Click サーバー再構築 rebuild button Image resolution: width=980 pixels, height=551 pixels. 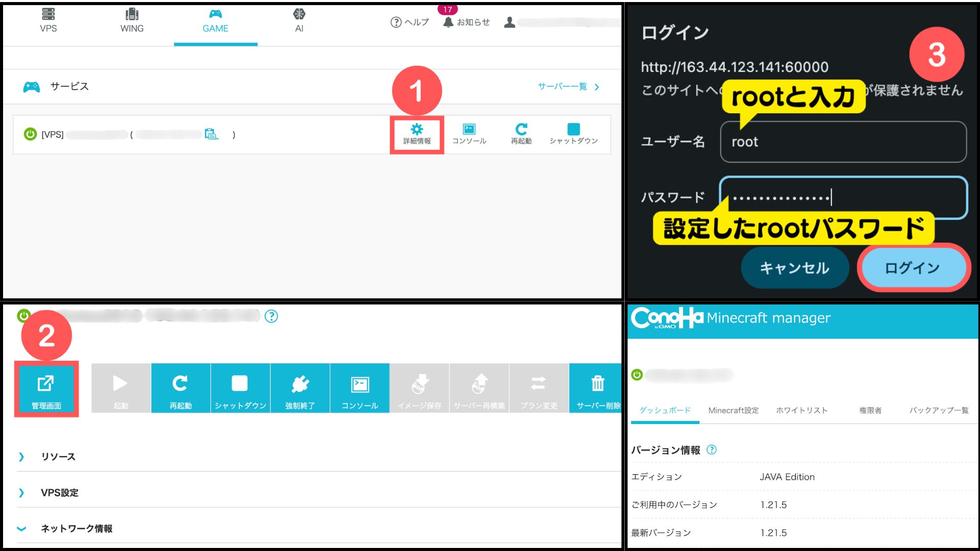479,388
